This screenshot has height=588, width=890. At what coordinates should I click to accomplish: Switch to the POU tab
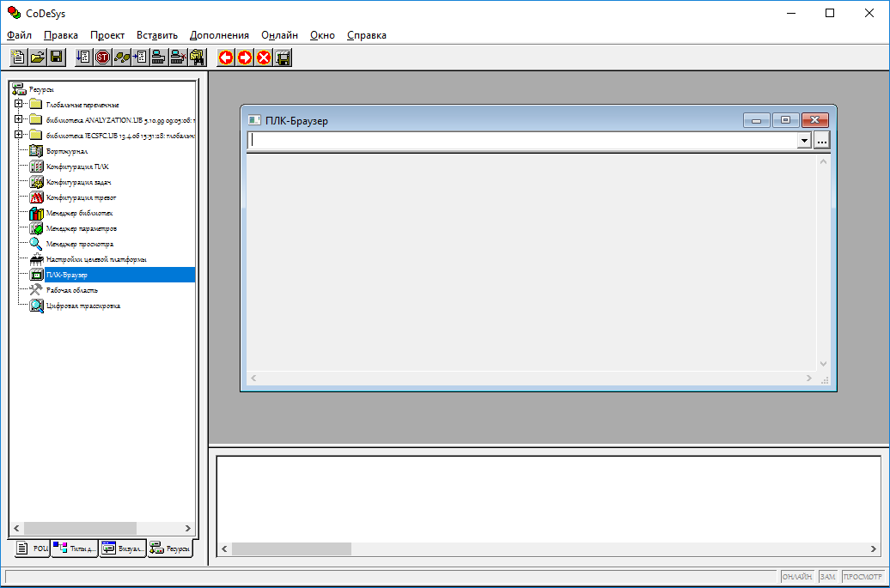pos(33,549)
